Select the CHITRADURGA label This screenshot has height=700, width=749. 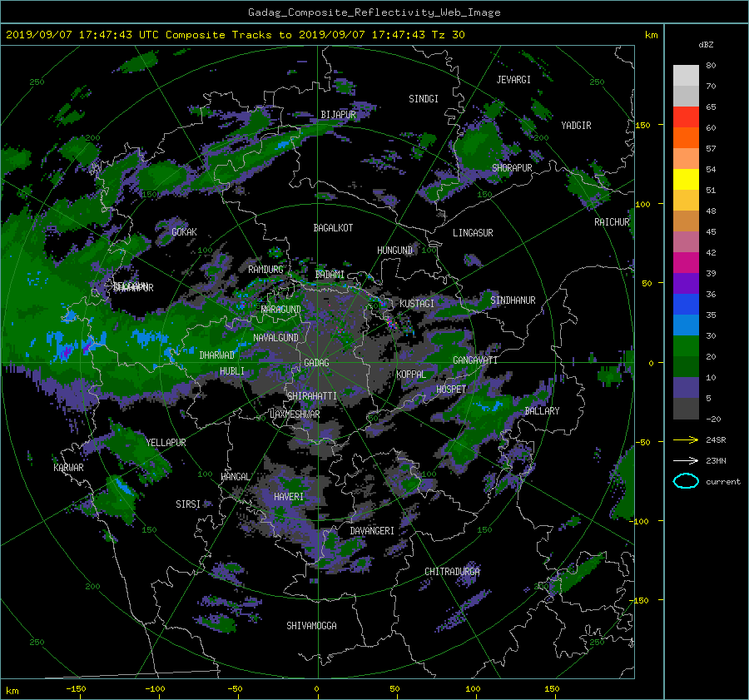point(452,572)
